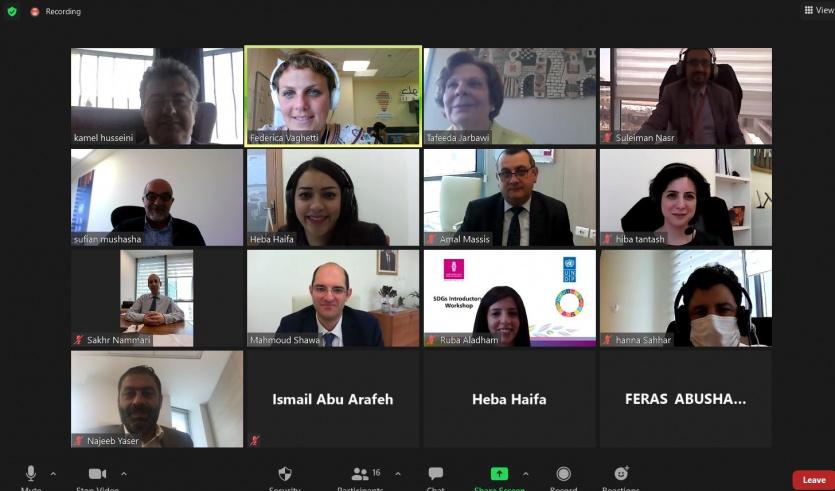
Task: Click the green Share Screen icon
Action: [499, 473]
